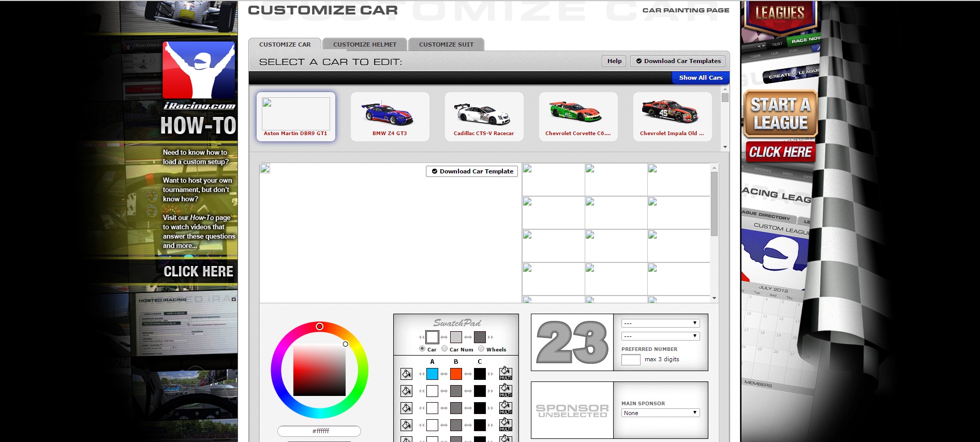Click double-right arrows atop the SwatchPad
Screen dimensions: 980x442
click(x=491, y=337)
